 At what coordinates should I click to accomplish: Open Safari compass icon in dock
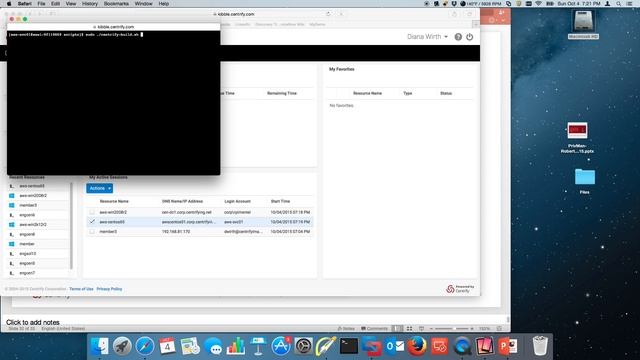click(144, 346)
